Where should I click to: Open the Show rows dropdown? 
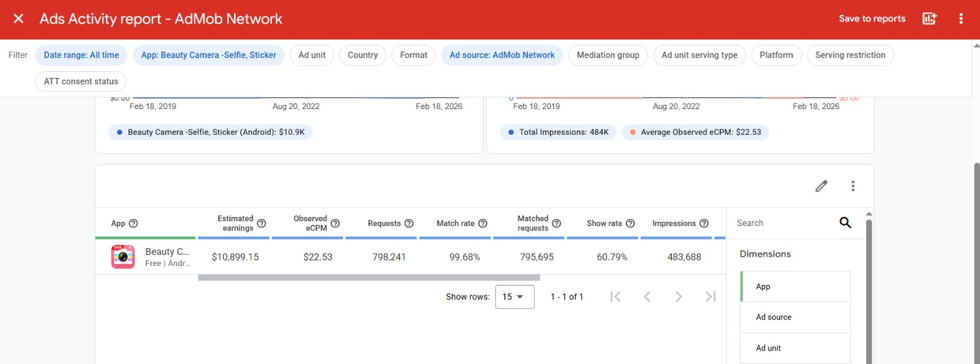point(514,297)
